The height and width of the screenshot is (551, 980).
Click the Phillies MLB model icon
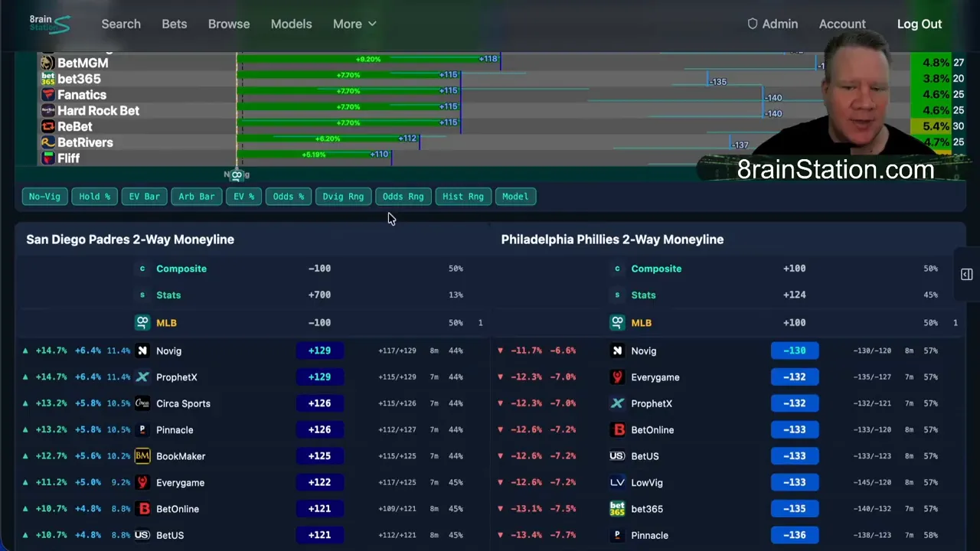coord(617,323)
